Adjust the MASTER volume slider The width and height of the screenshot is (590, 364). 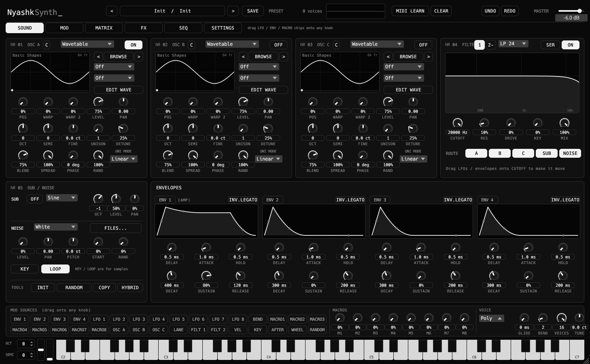[x=571, y=11]
